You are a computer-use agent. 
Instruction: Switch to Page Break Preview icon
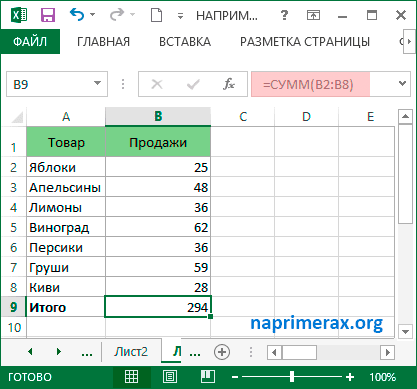point(208,377)
